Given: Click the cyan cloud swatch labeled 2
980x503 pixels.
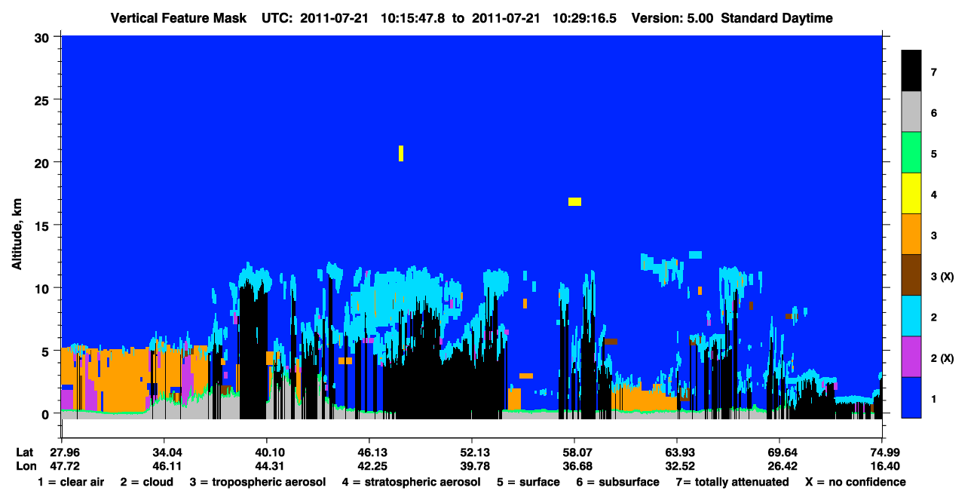Looking at the screenshot, I should pos(911,315).
